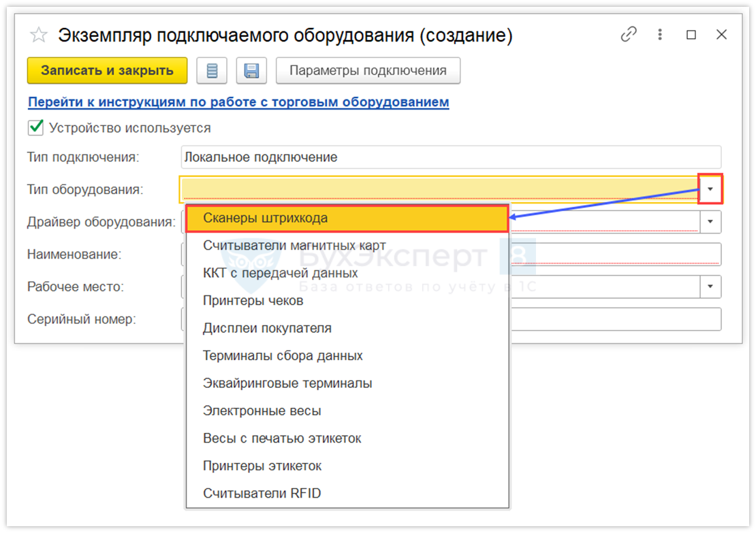Click the Наименование input field

click(615, 254)
